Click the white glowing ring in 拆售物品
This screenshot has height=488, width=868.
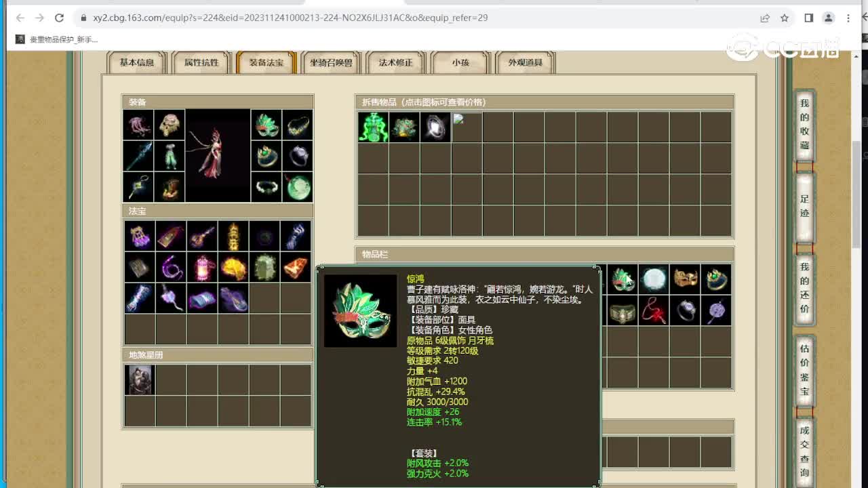coord(435,127)
